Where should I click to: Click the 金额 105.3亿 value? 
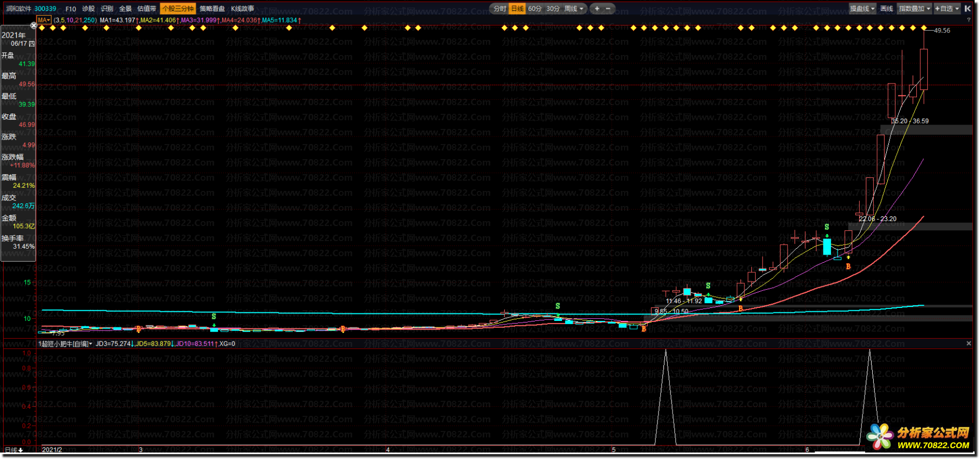[24, 227]
